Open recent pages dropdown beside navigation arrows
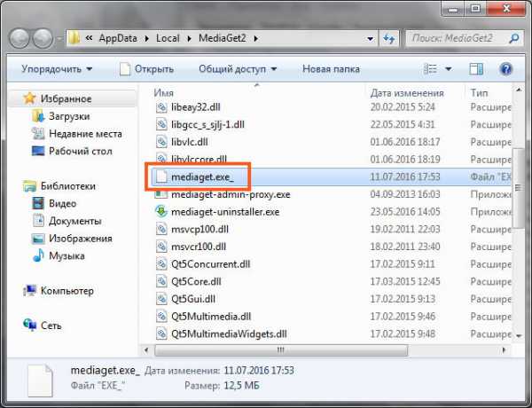The width and height of the screenshot is (532, 408). [x=59, y=39]
